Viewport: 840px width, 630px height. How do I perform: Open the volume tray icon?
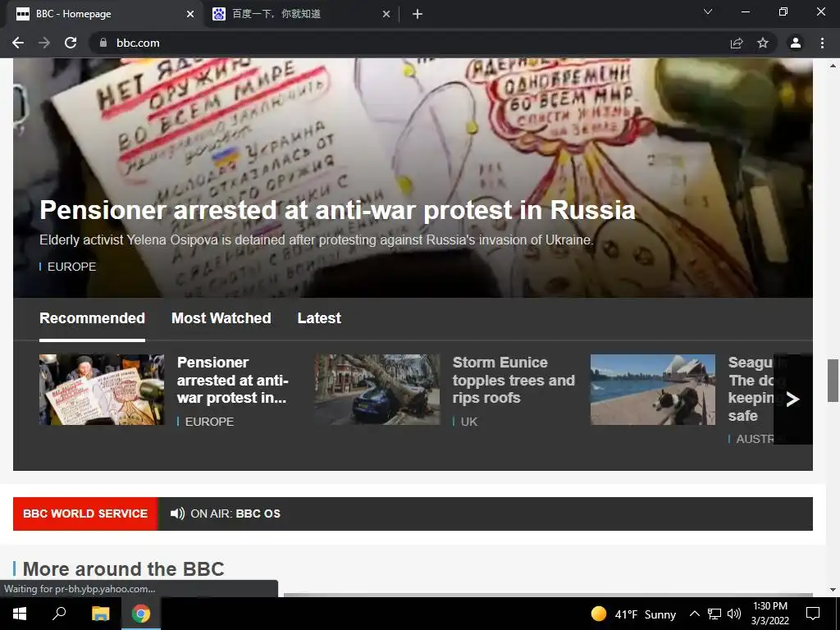click(734, 614)
